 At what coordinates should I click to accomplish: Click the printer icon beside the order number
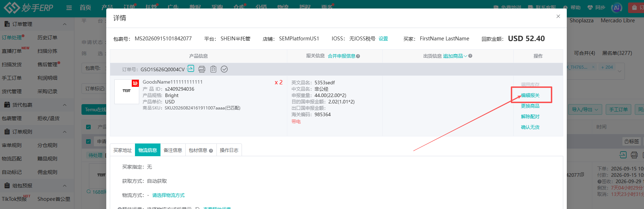[x=202, y=69]
